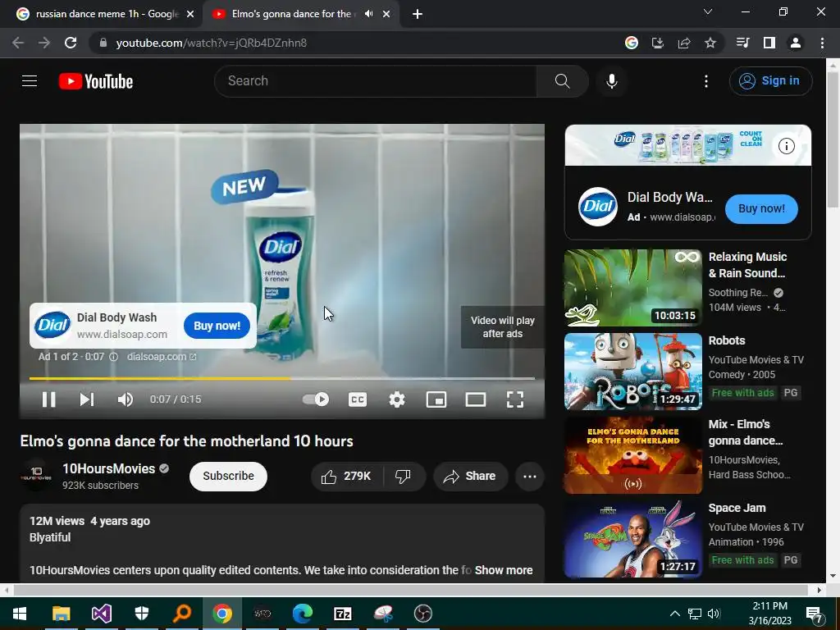Open the why-this-ad info icon

(113, 357)
